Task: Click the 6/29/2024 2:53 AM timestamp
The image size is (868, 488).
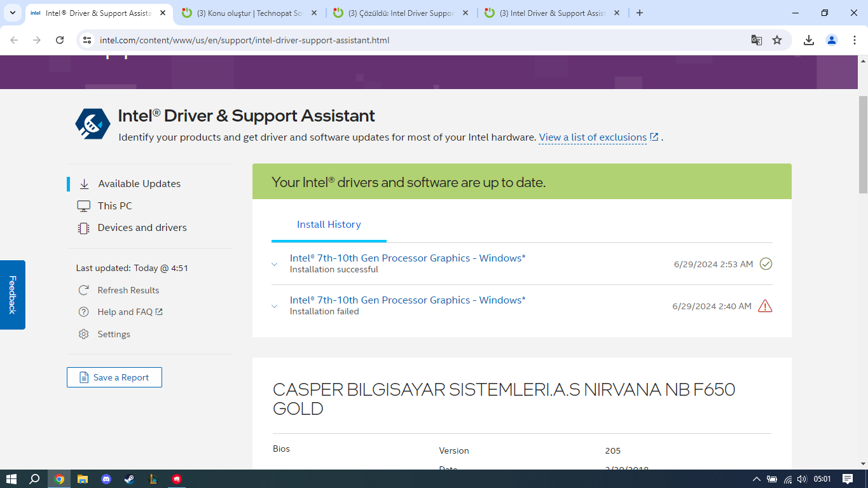Action: tap(713, 264)
